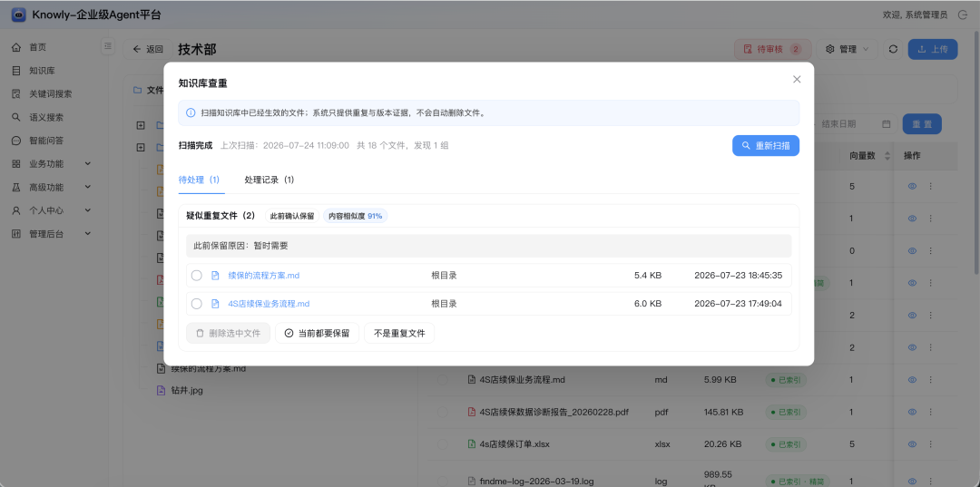The width and height of the screenshot is (980, 487).
Task: Close the 知识库查重 dialog
Action: (x=797, y=79)
